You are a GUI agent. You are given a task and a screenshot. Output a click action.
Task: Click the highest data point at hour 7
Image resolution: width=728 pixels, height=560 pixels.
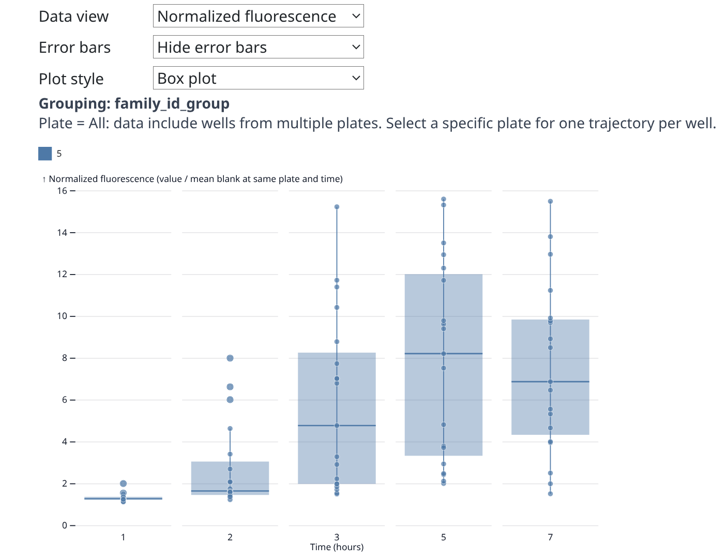pyautogui.click(x=550, y=201)
